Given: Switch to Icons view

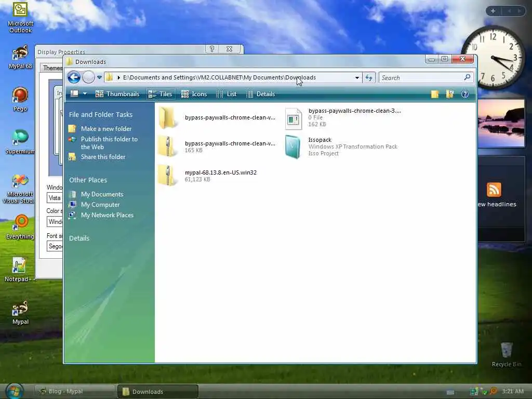Looking at the screenshot, I should tap(194, 94).
